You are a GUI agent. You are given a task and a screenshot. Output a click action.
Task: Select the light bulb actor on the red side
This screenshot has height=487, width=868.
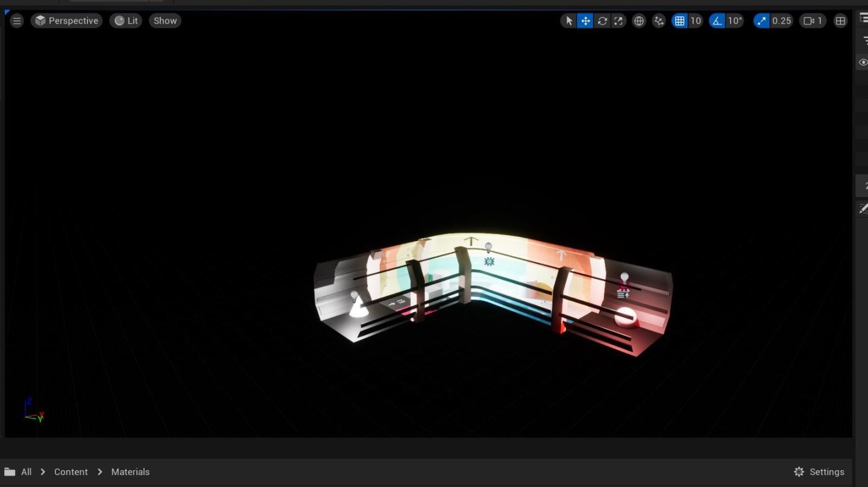click(x=624, y=278)
